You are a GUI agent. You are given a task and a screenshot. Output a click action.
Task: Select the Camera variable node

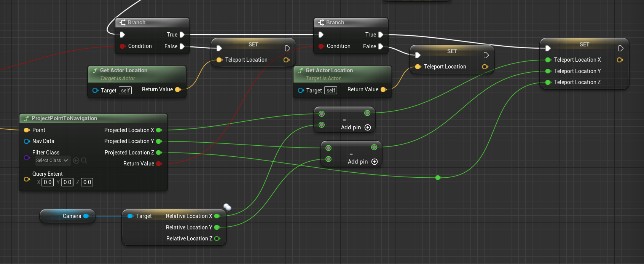pyautogui.click(x=67, y=216)
